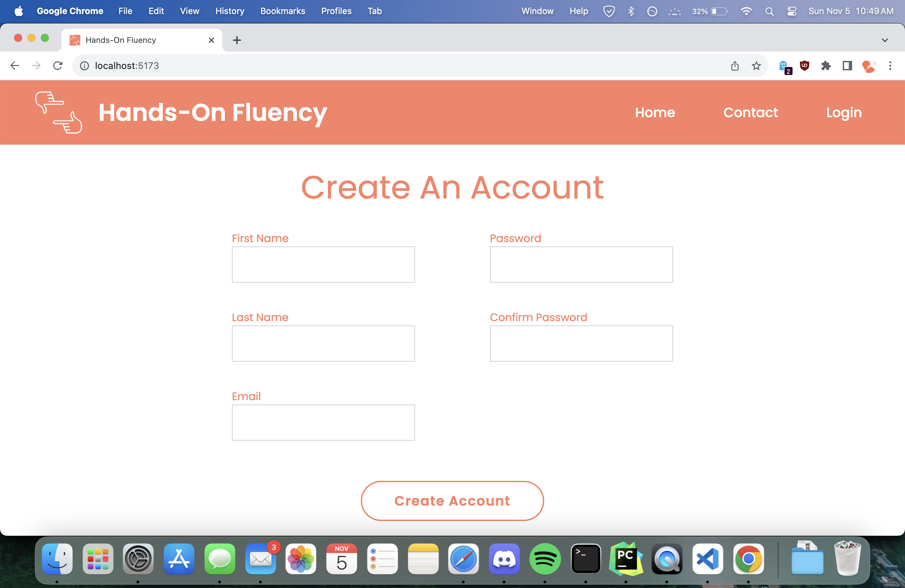
Task: Navigate to the Login link
Action: [843, 112]
